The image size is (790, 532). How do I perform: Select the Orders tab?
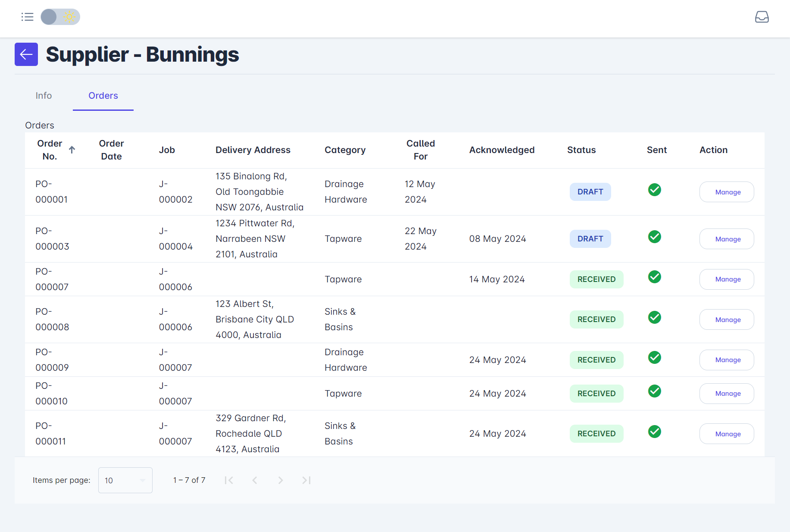103,96
